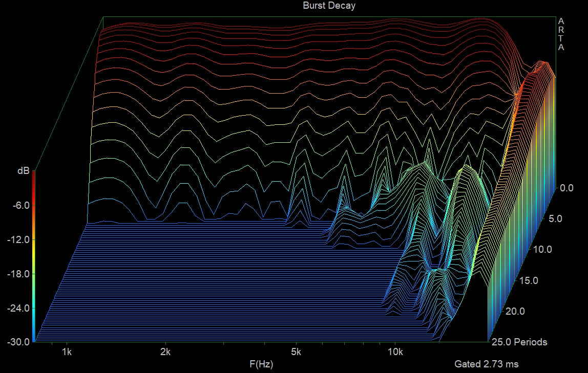
Task: Click the 10.0 periods axis label
Action: (541, 250)
